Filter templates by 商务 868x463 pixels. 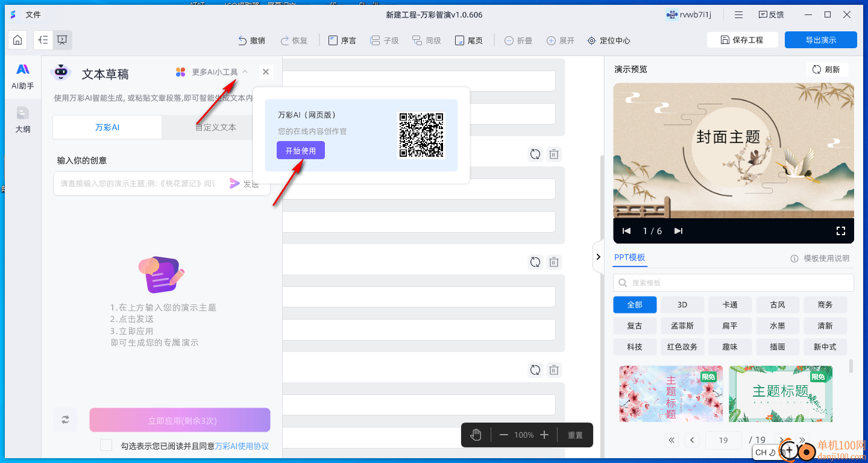pyautogui.click(x=825, y=304)
